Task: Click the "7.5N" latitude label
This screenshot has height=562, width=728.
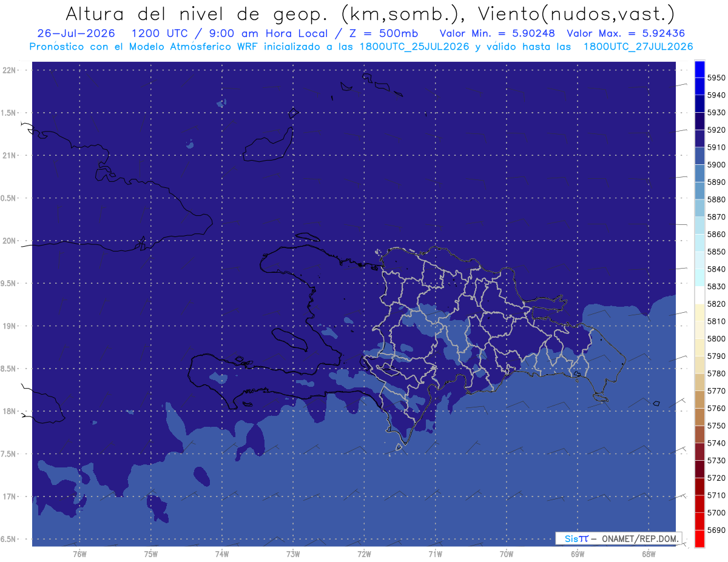Action: [x=8, y=453]
